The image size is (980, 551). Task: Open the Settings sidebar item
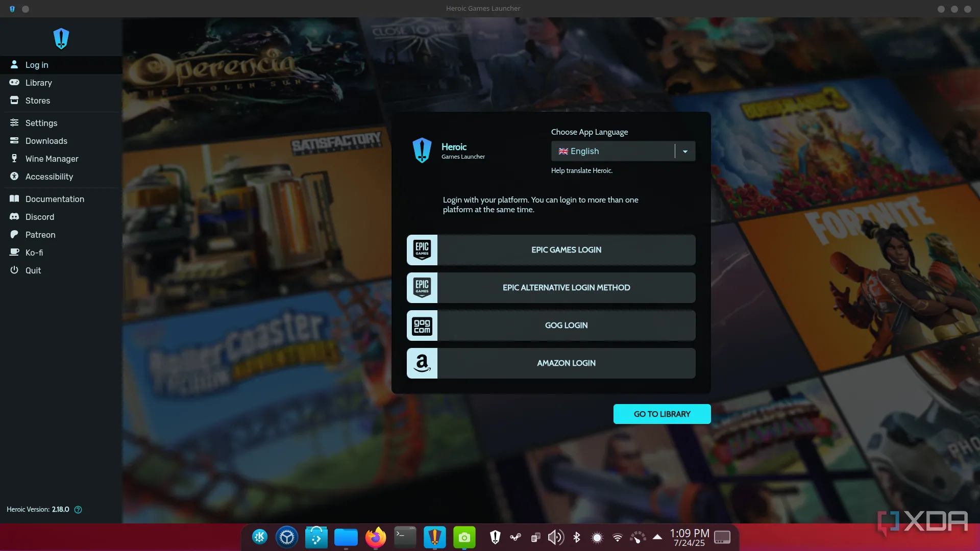point(61,123)
